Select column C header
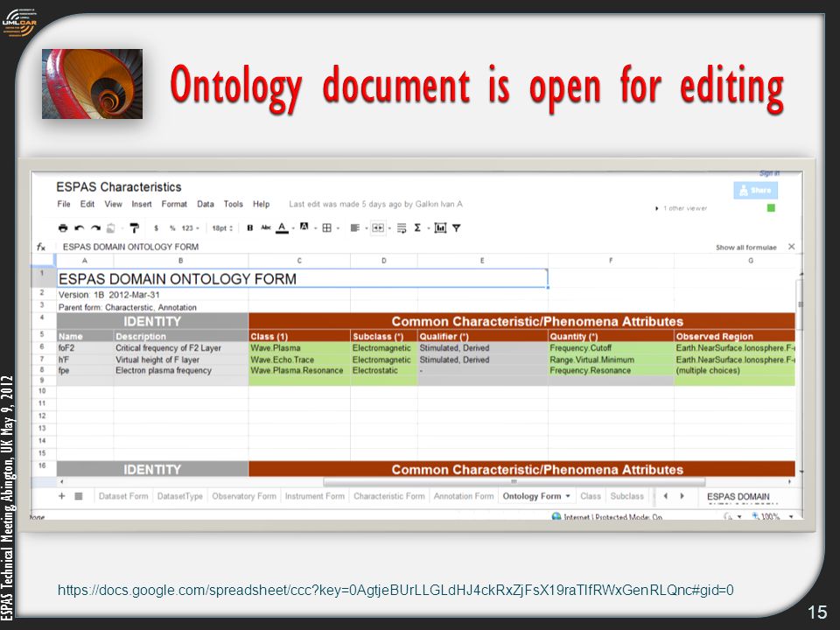This screenshot has height=630, width=840. tap(299, 261)
